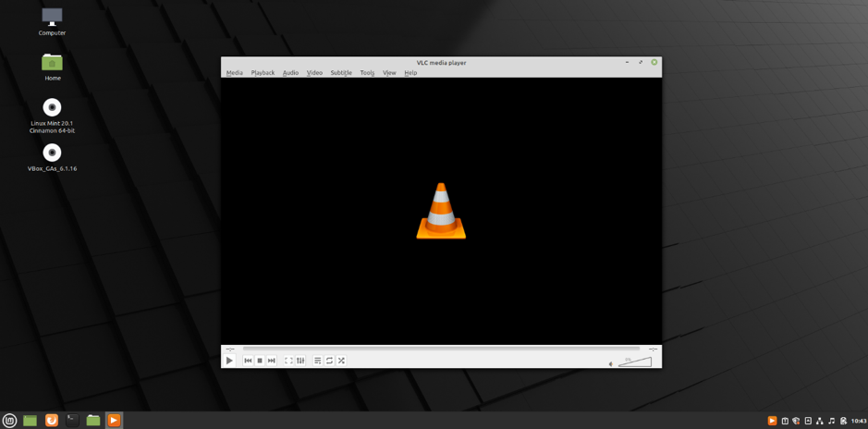868x429 pixels.
Task: Open the View menu
Action: pyautogui.click(x=389, y=72)
